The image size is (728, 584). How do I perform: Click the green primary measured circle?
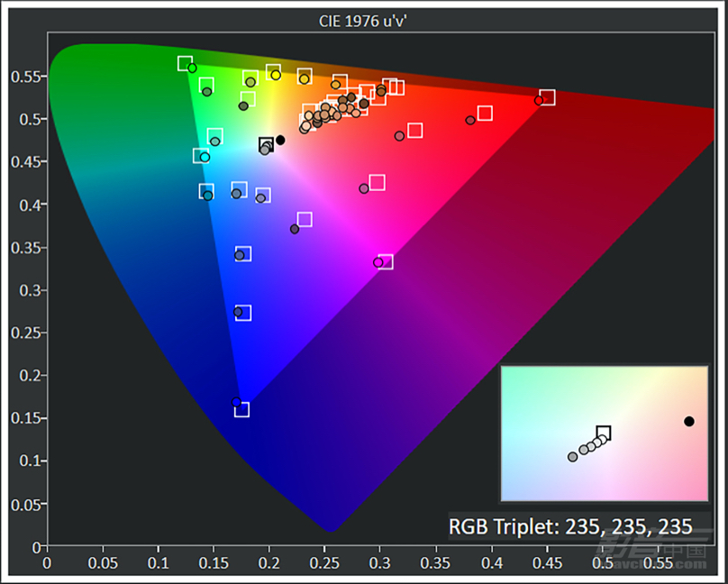point(192,68)
